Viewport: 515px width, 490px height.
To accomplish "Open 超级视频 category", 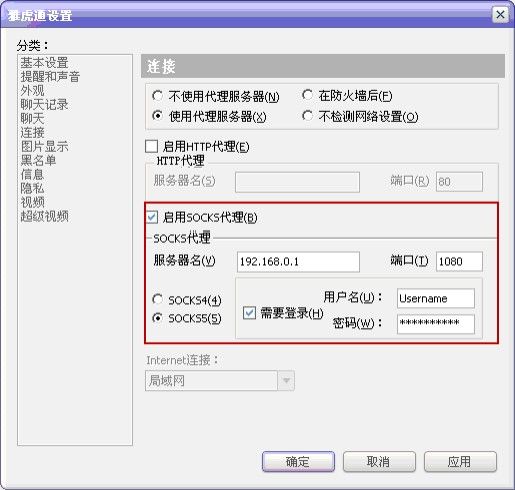I will (x=44, y=216).
